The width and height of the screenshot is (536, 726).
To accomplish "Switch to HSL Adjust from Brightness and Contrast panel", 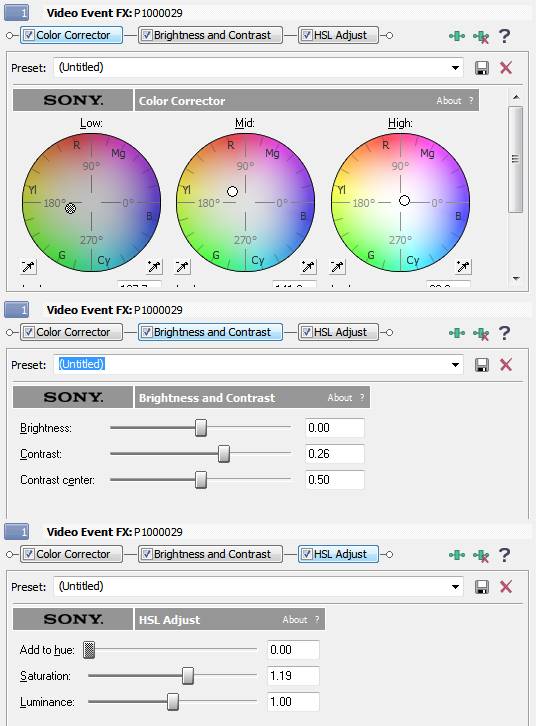I will [x=340, y=332].
